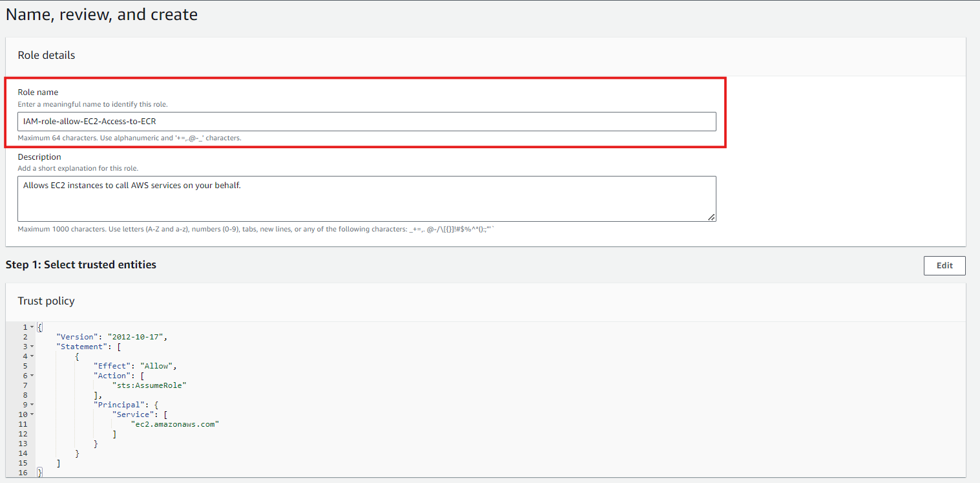Grab the Description textarea resize handle

click(711, 217)
